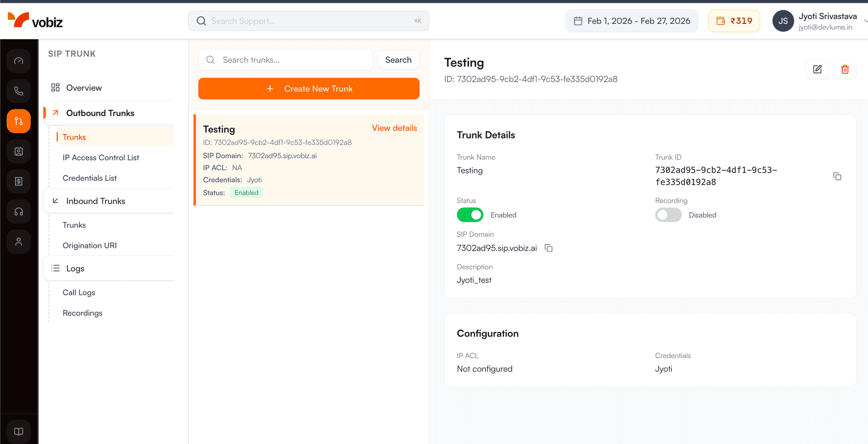
Task: Enable the Recording toggle
Action: (668, 215)
